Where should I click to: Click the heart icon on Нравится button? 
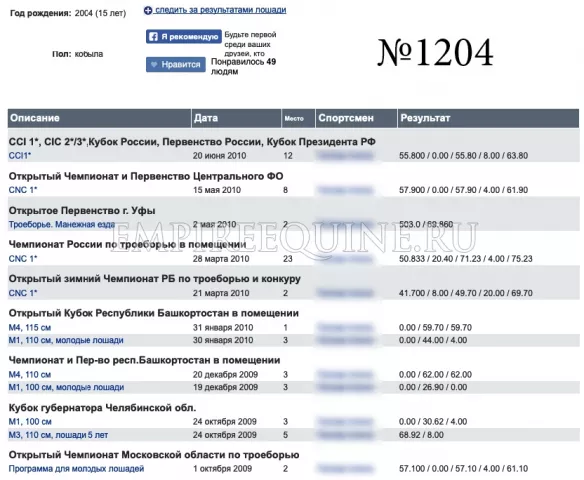point(154,64)
